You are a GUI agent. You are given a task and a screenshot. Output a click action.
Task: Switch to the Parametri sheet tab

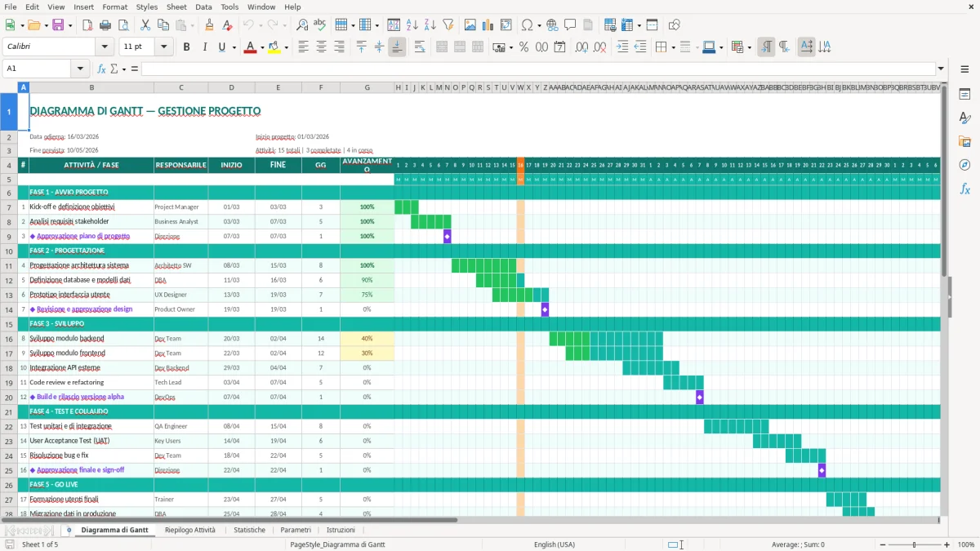click(x=296, y=530)
